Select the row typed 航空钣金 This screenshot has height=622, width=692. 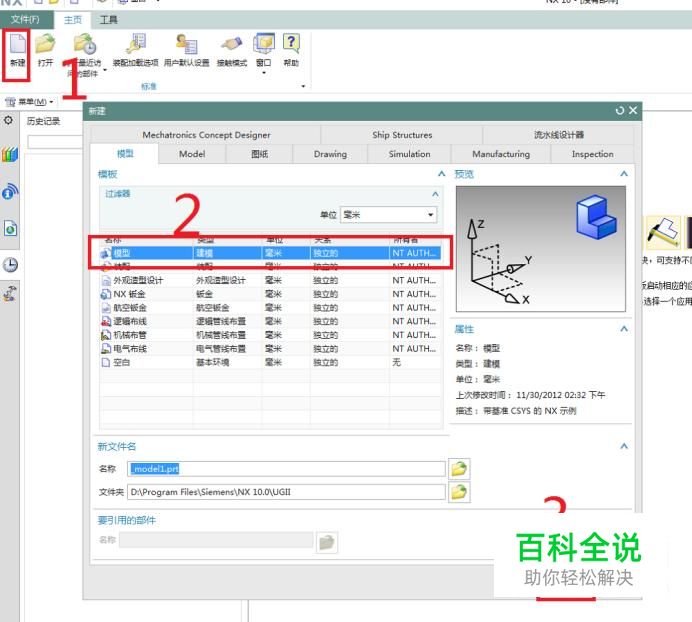coord(270,308)
